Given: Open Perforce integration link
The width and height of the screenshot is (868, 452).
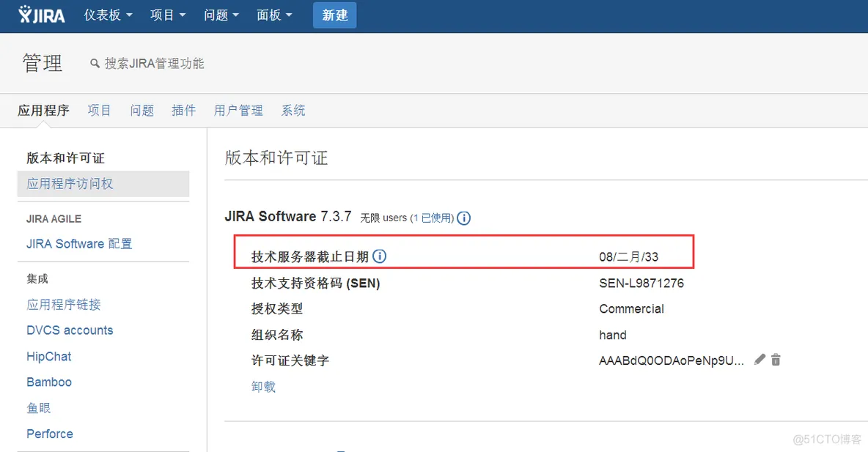Looking at the screenshot, I should 50,434.
